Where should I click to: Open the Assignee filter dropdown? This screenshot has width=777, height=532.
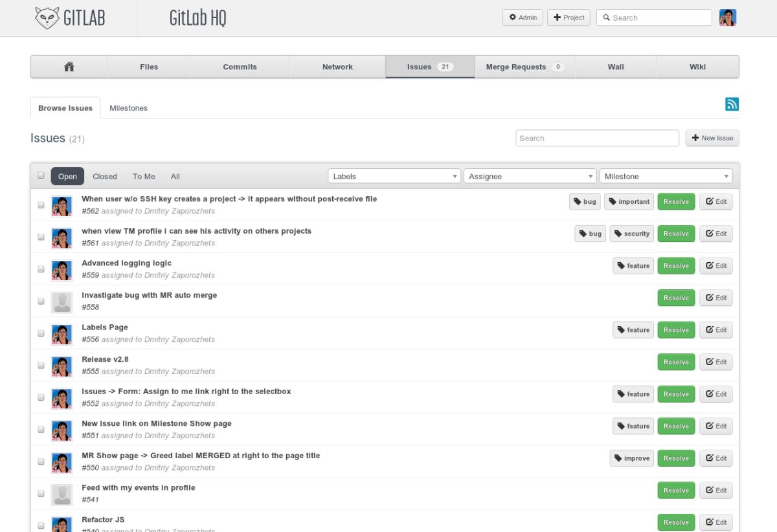pos(530,176)
